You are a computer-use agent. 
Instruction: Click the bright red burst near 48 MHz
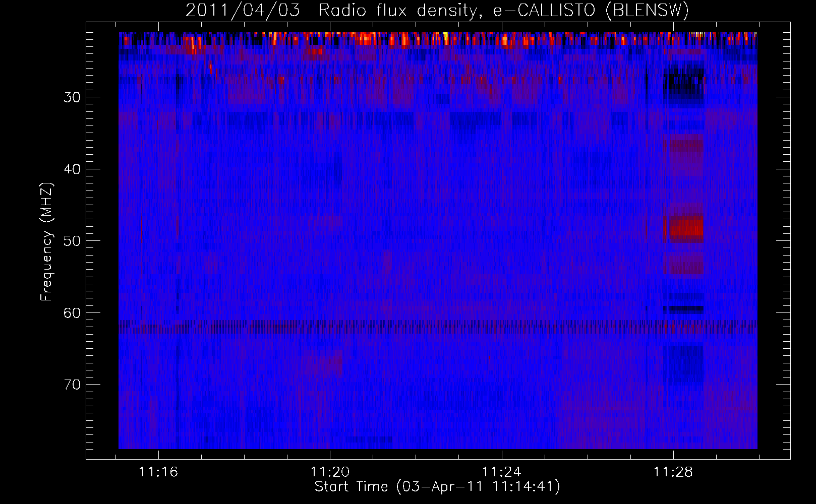(x=685, y=226)
